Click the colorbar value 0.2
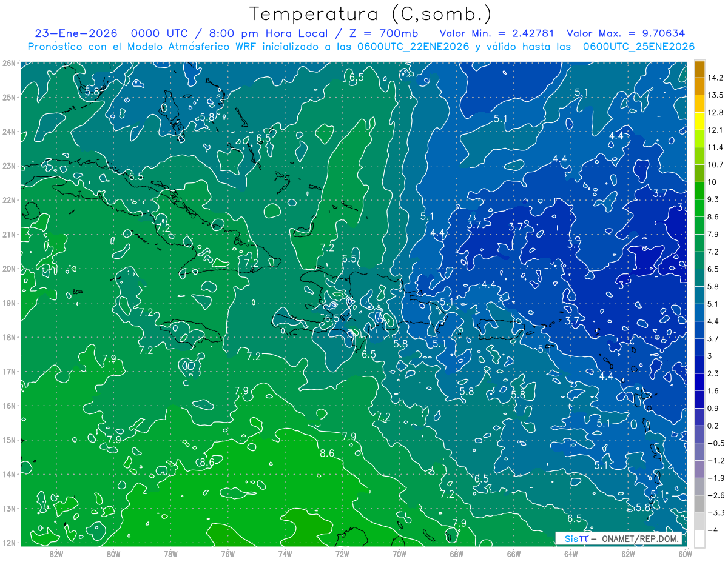Screen dimensions: 728x562 click(713, 426)
